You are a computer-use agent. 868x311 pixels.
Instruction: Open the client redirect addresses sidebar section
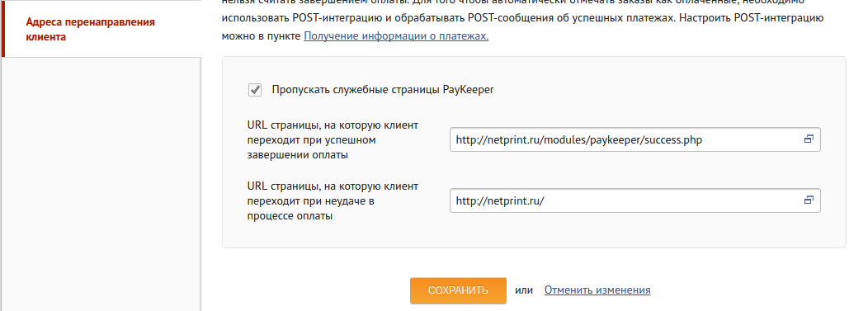pyautogui.click(x=90, y=30)
